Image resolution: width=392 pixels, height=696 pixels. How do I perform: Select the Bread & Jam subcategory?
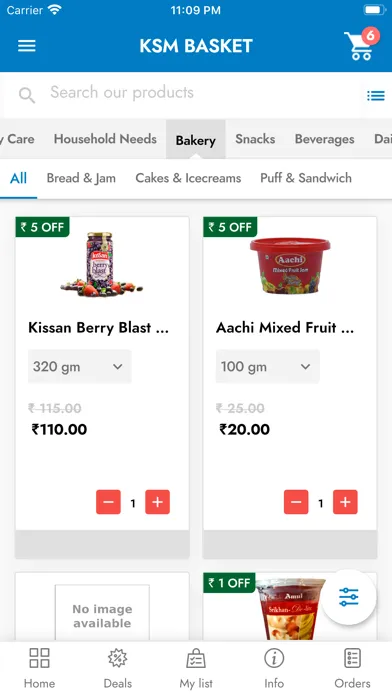pos(81,178)
